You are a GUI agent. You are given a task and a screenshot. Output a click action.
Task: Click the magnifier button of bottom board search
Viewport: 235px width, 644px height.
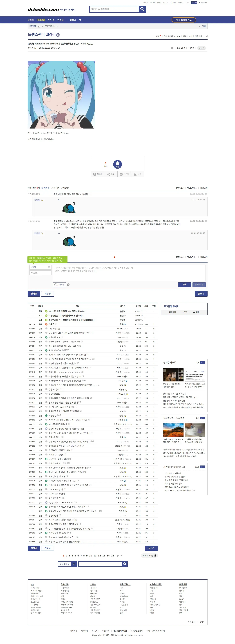(x=125, y=564)
